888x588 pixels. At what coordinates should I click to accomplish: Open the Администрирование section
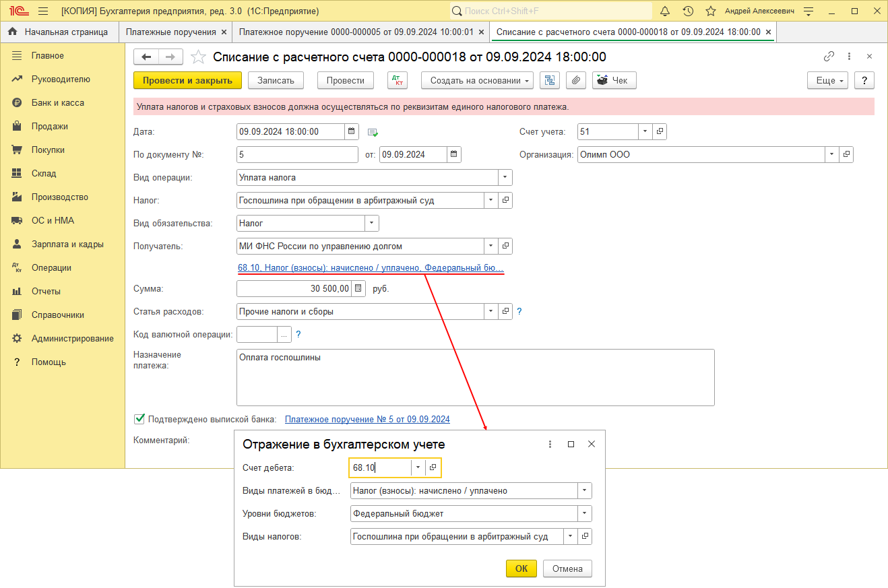point(63,338)
